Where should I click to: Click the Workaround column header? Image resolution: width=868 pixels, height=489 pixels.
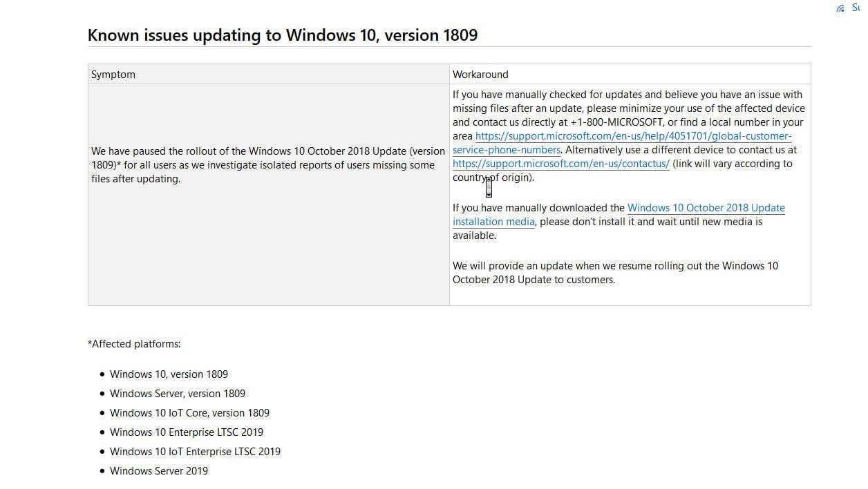tap(480, 75)
